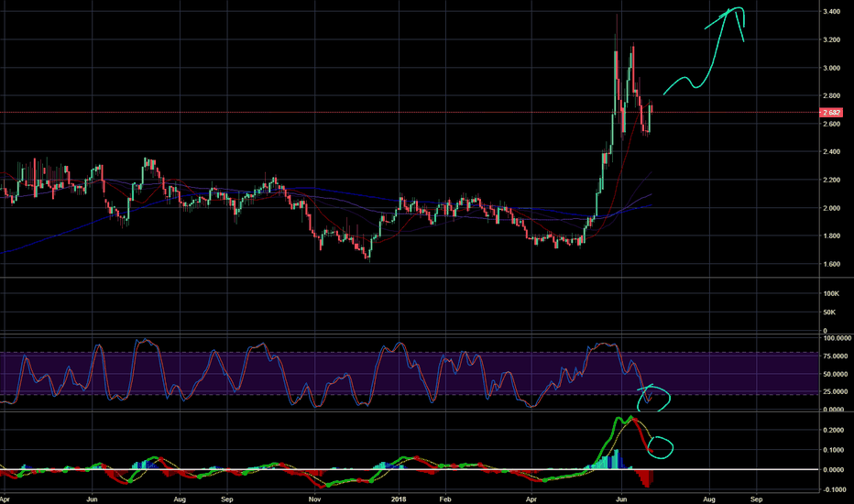Screen dimensions: 854x504
Task: Click the 0.2000 MACD scale label
Action: [x=834, y=431]
